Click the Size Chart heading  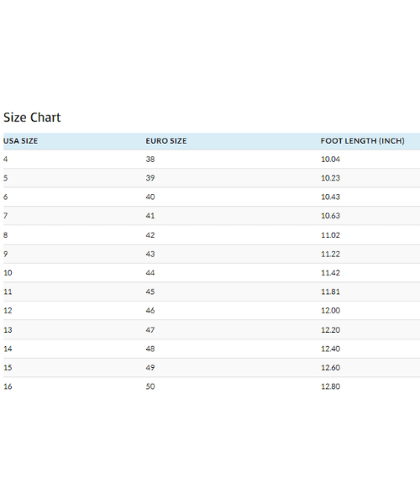tap(32, 118)
